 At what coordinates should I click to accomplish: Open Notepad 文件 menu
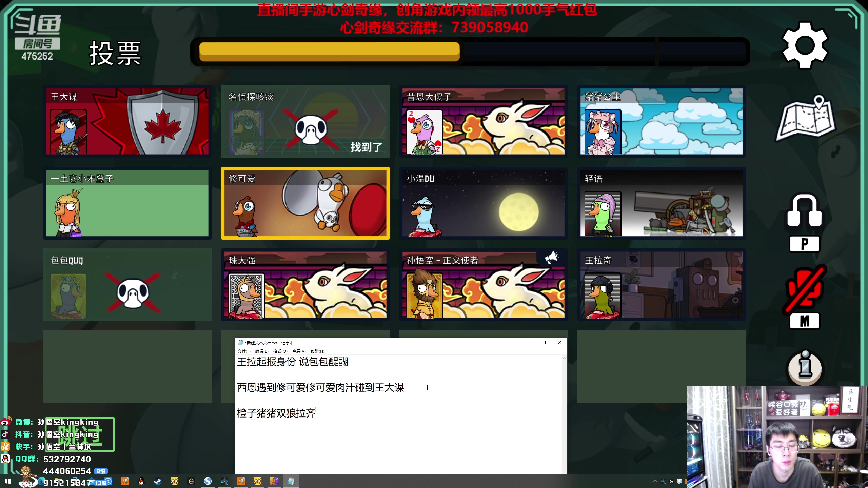tap(244, 351)
